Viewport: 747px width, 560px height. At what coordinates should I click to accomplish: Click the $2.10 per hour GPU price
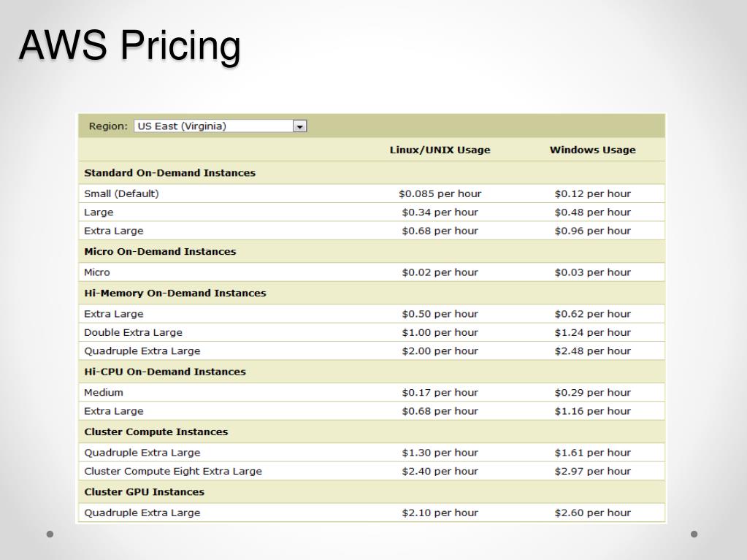[440, 513]
